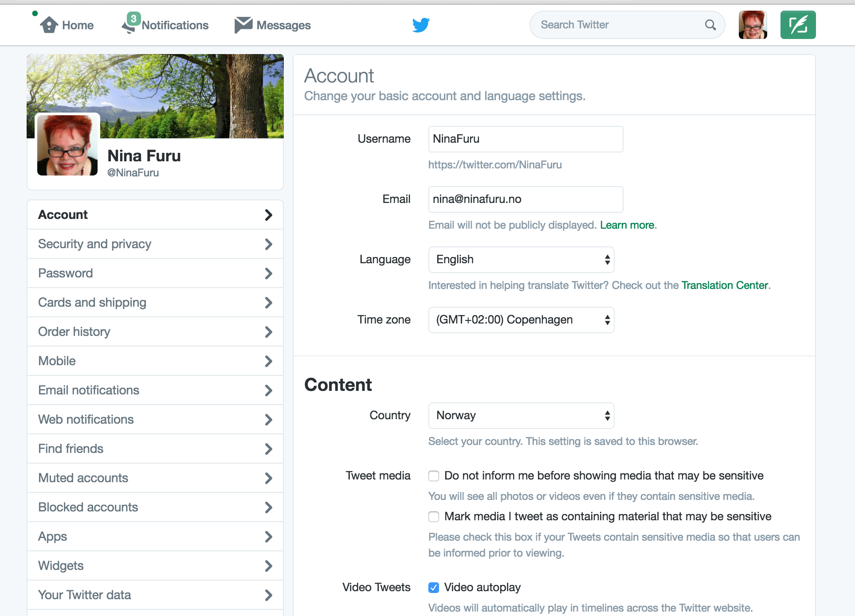Open Mobile settings
Screen dimensions: 855x616
pyautogui.click(x=155, y=361)
